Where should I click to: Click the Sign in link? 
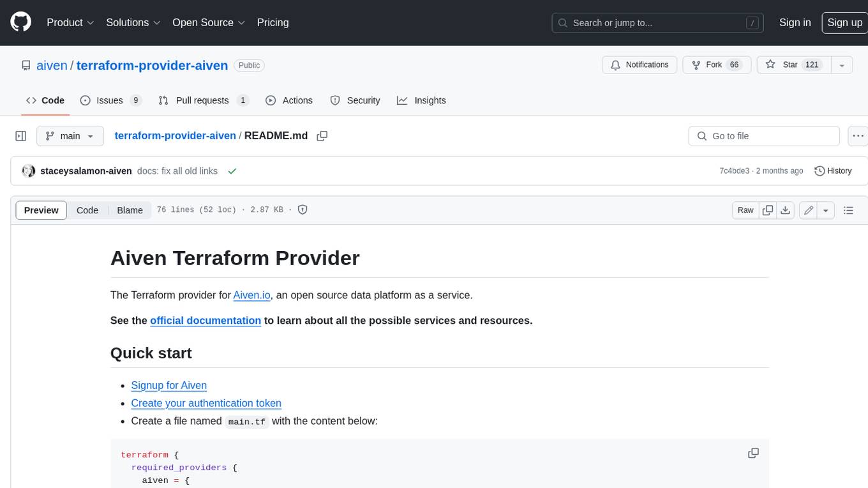[x=795, y=22]
